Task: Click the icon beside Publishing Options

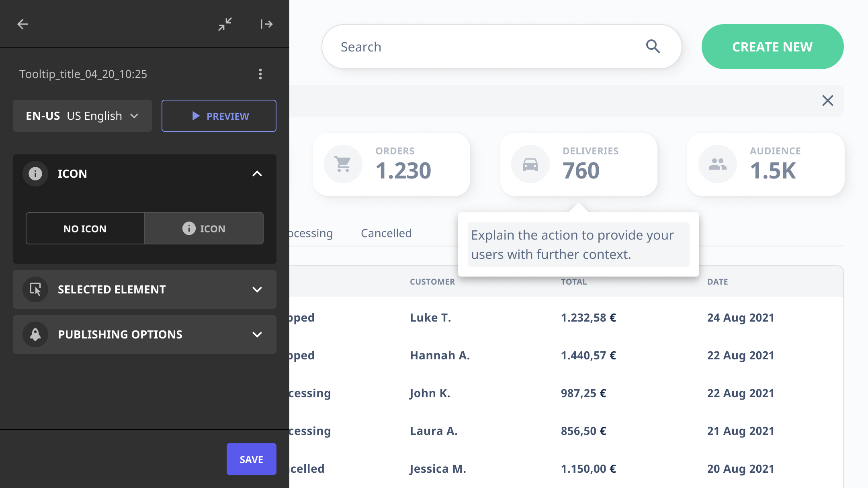Action: [35, 334]
